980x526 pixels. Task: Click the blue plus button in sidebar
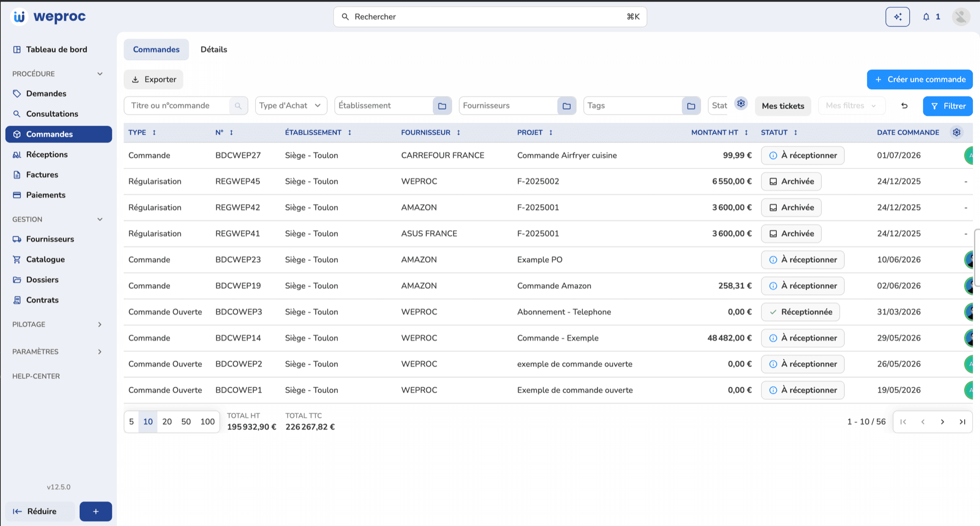[x=95, y=511]
